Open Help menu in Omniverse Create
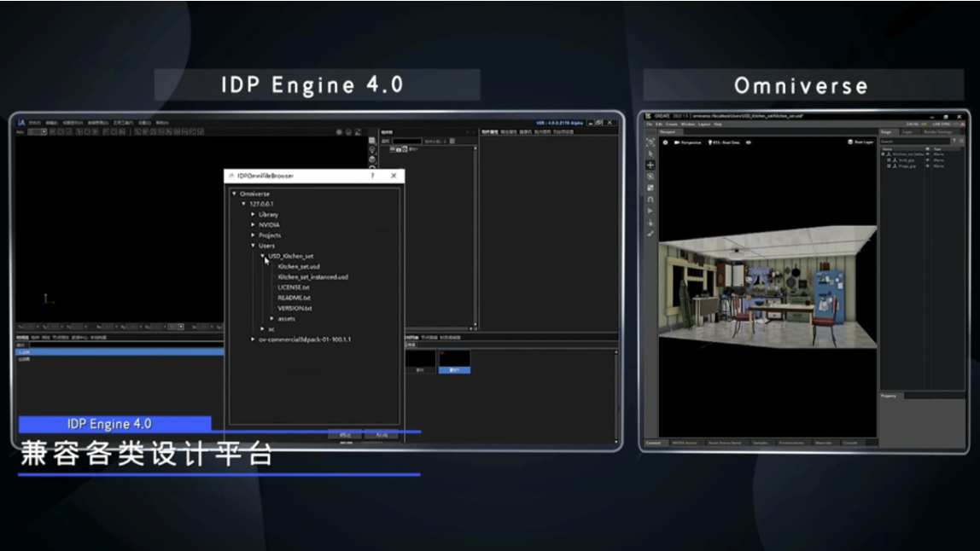Image resolution: width=980 pixels, height=551 pixels. click(x=717, y=125)
